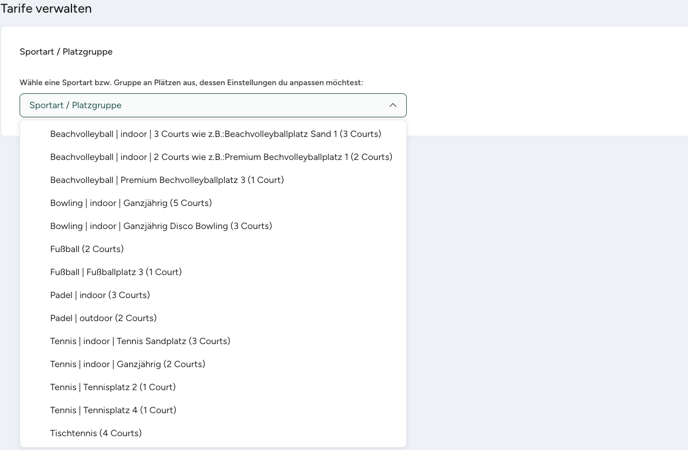Click the Tarife verwalten page heading
688x450 pixels.
click(46, 8)
